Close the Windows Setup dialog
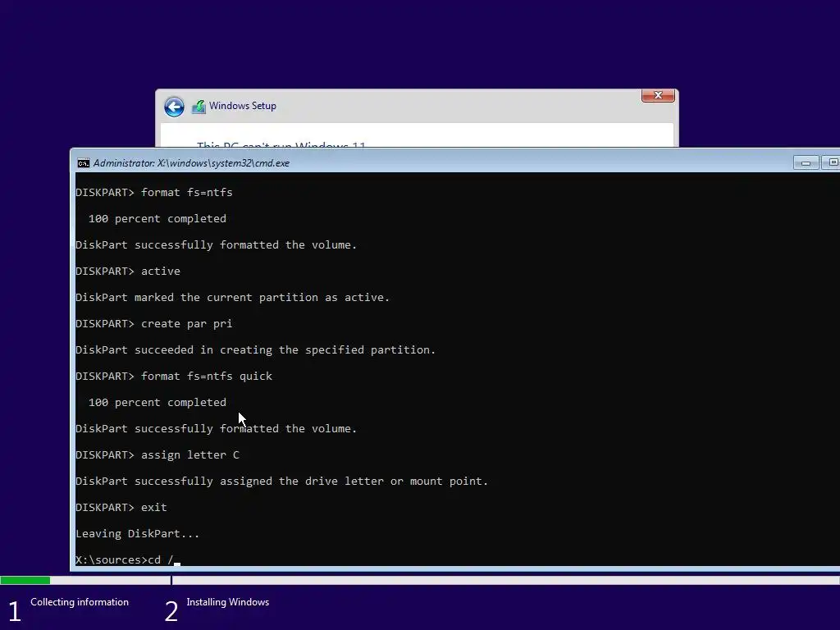The image size is (840, 630). tap(658, 95)
